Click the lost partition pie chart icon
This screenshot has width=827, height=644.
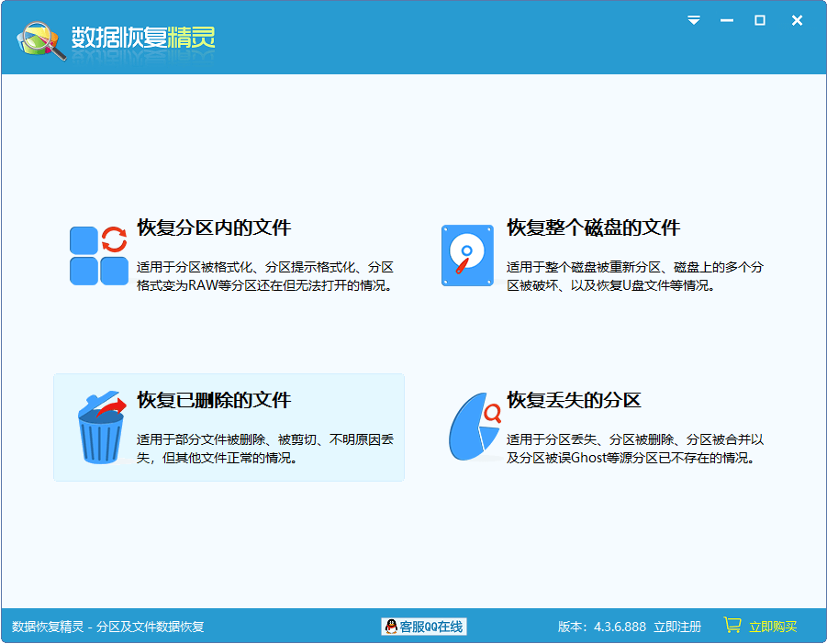tap(475, 427)
